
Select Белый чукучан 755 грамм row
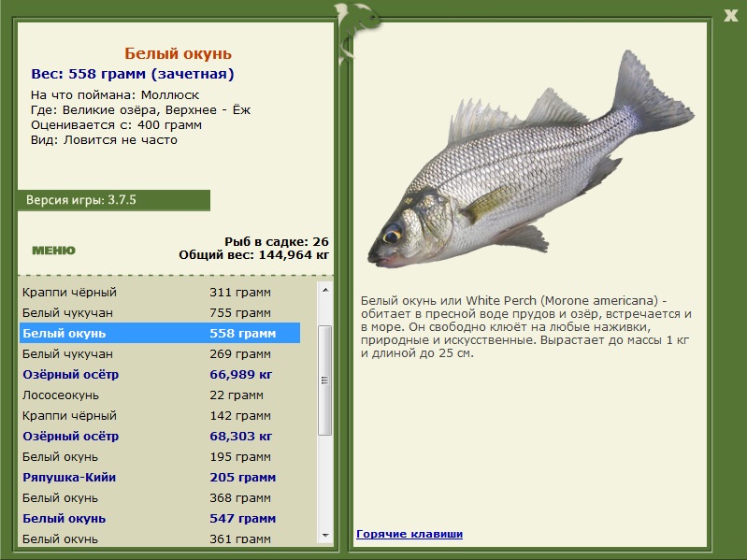click(x=160, y=313)
